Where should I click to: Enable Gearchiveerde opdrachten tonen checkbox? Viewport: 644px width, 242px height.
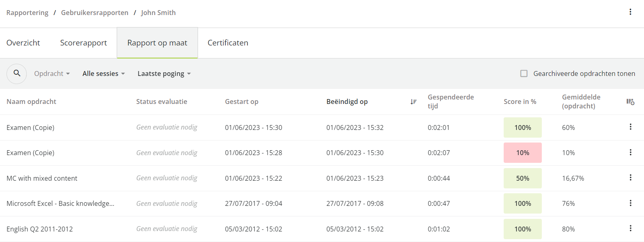(524, 73)
